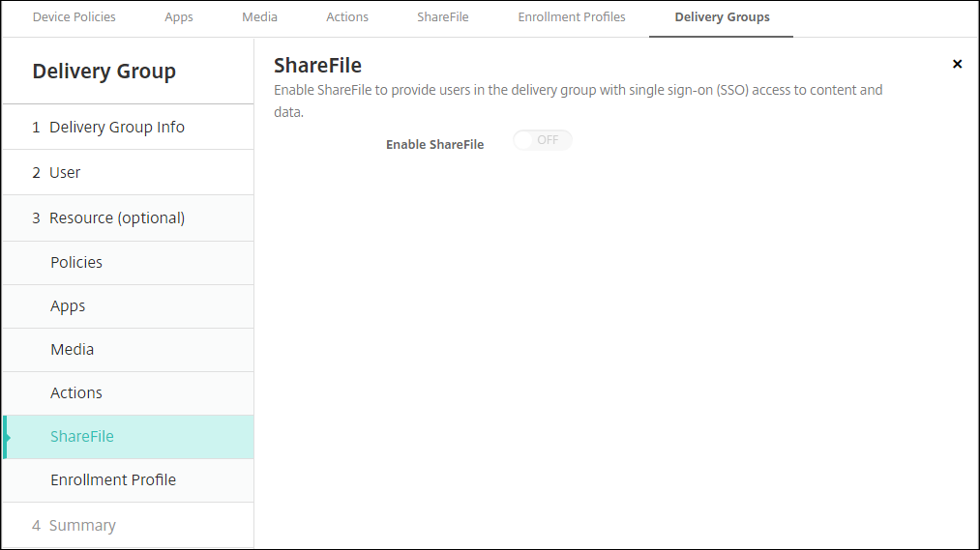Open the Device Policies tab

coord(74,16)
